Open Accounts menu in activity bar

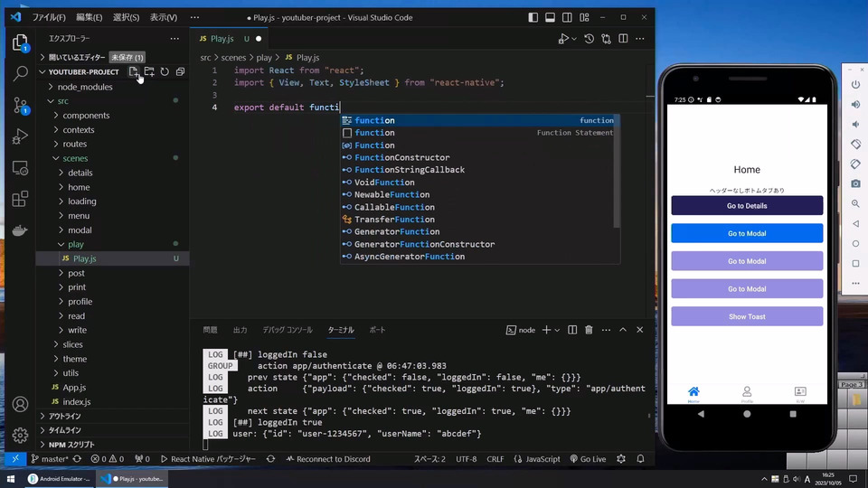coord(20,405)
